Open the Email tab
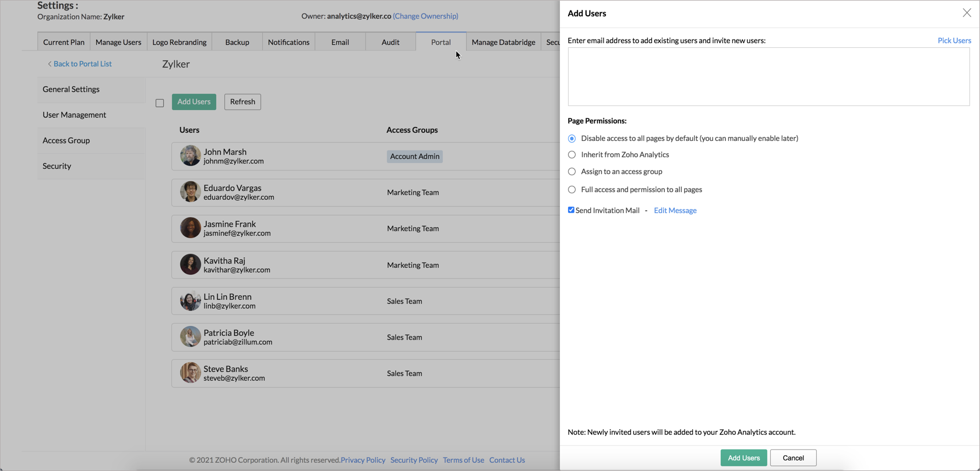980x471 pixels. click(340, 42)
